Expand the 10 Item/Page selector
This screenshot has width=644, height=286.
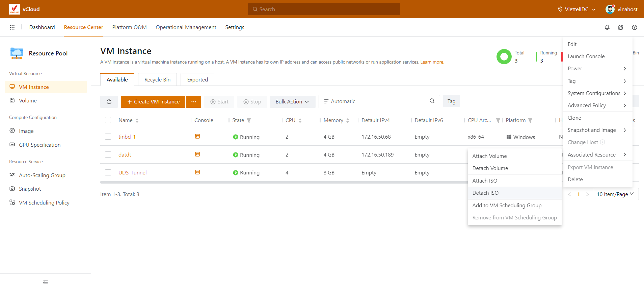[616, 194]
